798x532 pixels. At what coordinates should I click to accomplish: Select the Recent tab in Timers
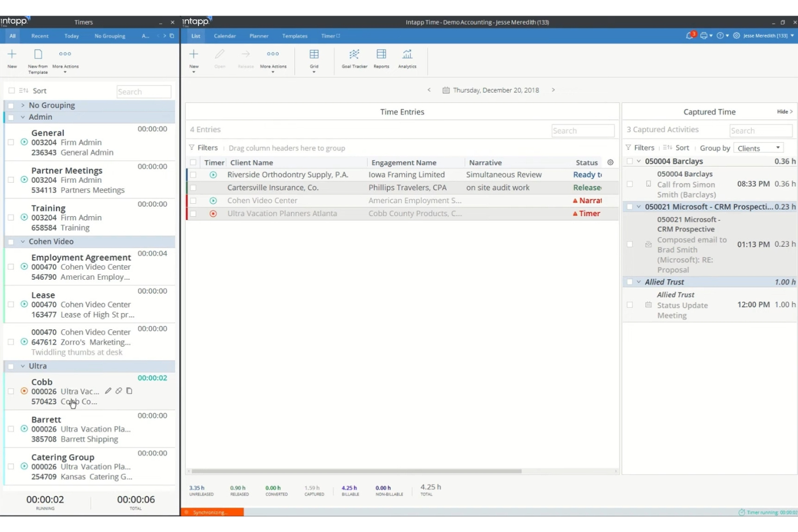coord(40,36)
